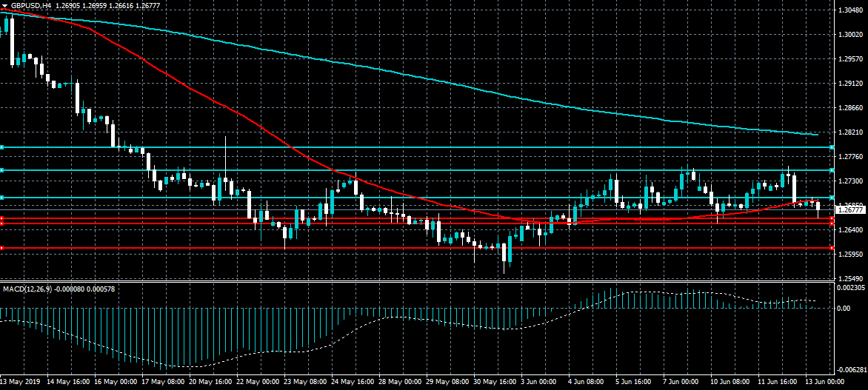Click the MACD scale value 0.00
Viewport: 868px width, 390px height.
[844, 308]
